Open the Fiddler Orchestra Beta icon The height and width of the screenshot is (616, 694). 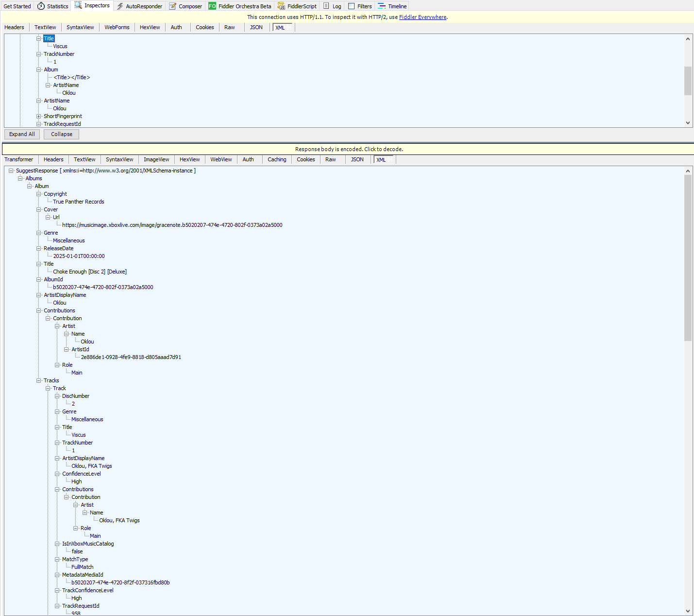[212, 6]
